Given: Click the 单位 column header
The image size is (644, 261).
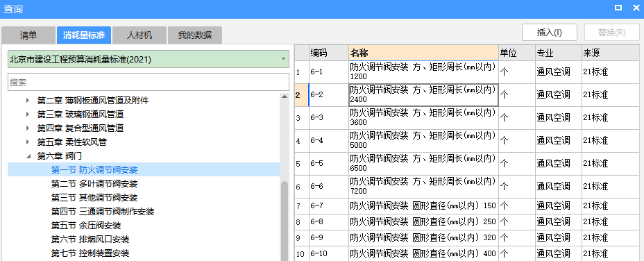Looking at the screenshot, I should (517, 53).
